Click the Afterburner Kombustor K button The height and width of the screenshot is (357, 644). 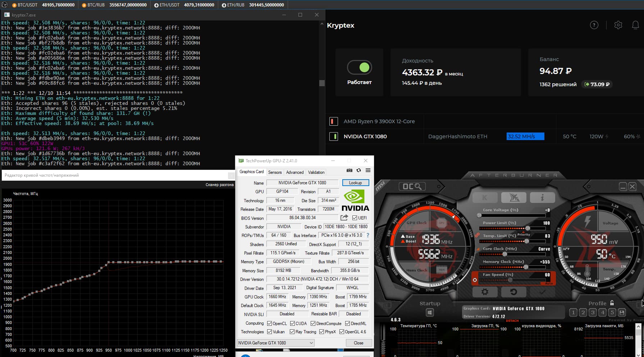point(485,198)
